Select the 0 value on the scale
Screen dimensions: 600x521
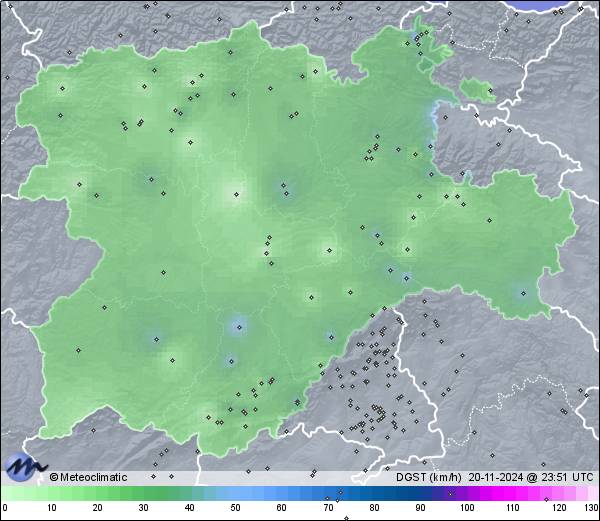click(5, 508)
